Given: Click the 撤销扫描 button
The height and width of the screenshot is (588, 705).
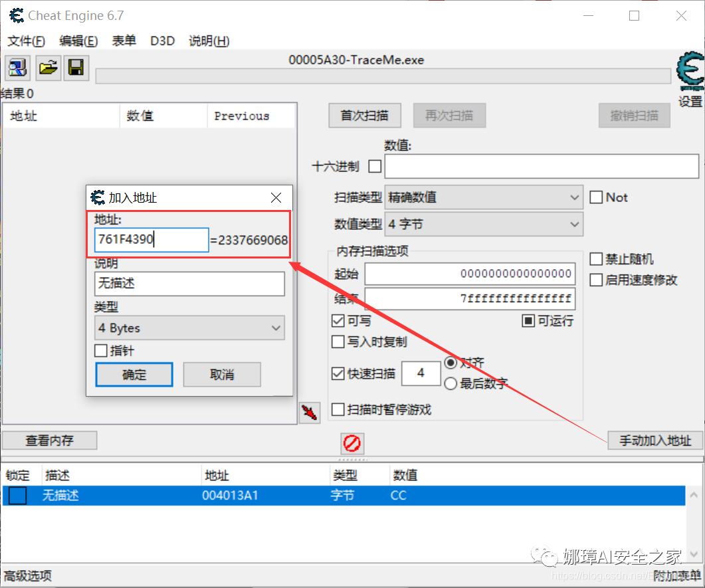Looking at the screenshot, I should point(634,116).
